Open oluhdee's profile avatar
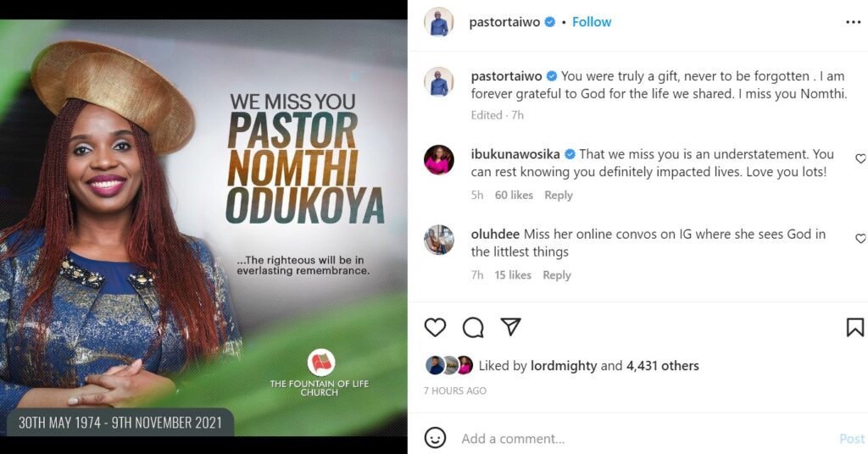This screenshot has height=454, width=868. [439, 240]
